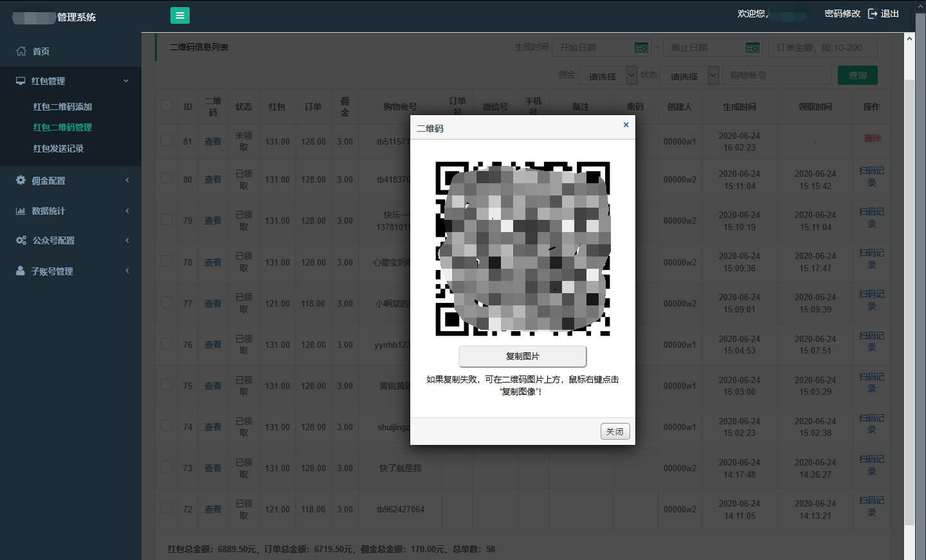Check the box for row ID 74
The image size is (926, 560).
pyautogui.click(x=167, y=426)
